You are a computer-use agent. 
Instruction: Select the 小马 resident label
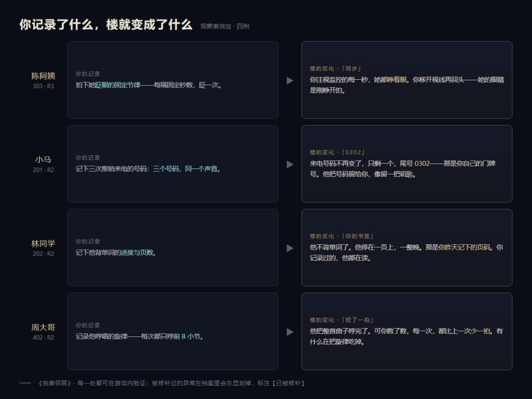[43, 160]
